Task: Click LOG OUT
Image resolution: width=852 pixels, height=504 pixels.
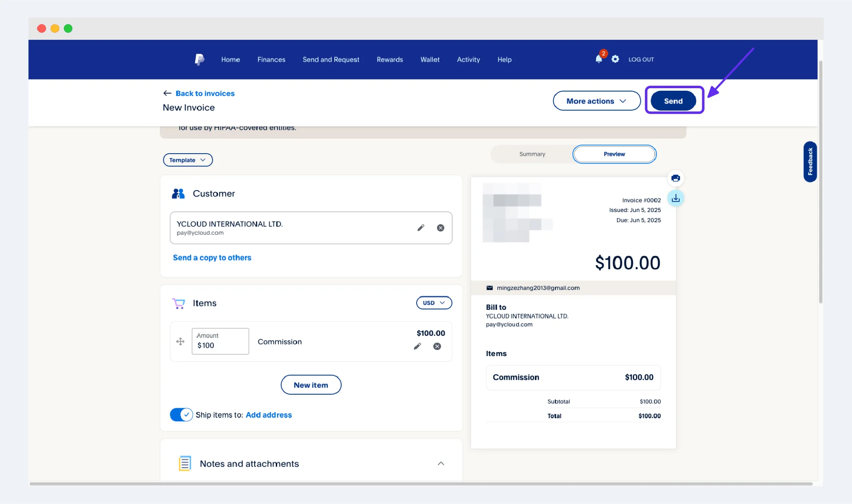Action: click(641, 60)
